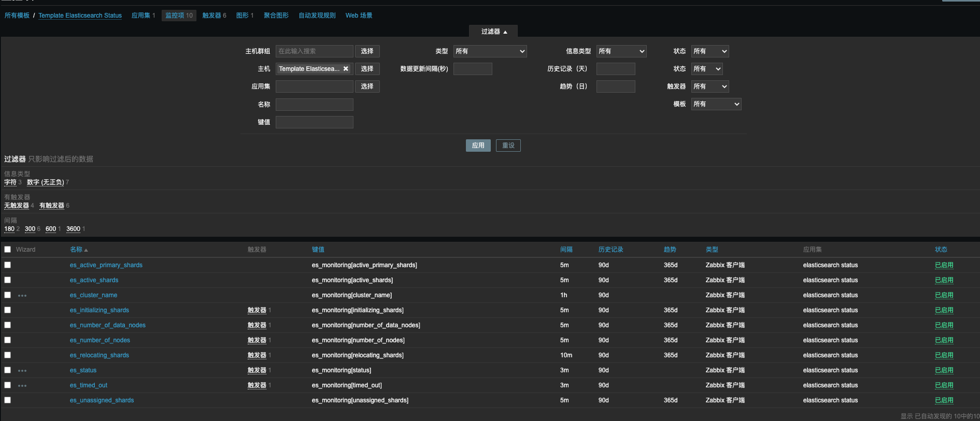This screenshot has height=421, width=980.
Task: Switch to the 图形 tab
Action: point(242,16)
